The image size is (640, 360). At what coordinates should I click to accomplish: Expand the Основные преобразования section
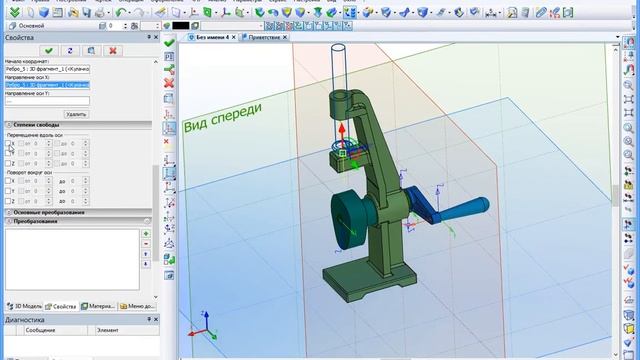[x=9, y=213]
